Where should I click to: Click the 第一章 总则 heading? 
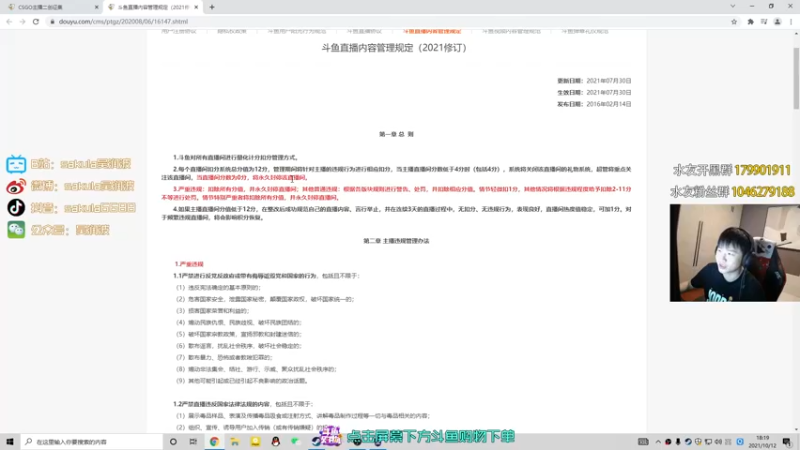click(x=396, y=134)
